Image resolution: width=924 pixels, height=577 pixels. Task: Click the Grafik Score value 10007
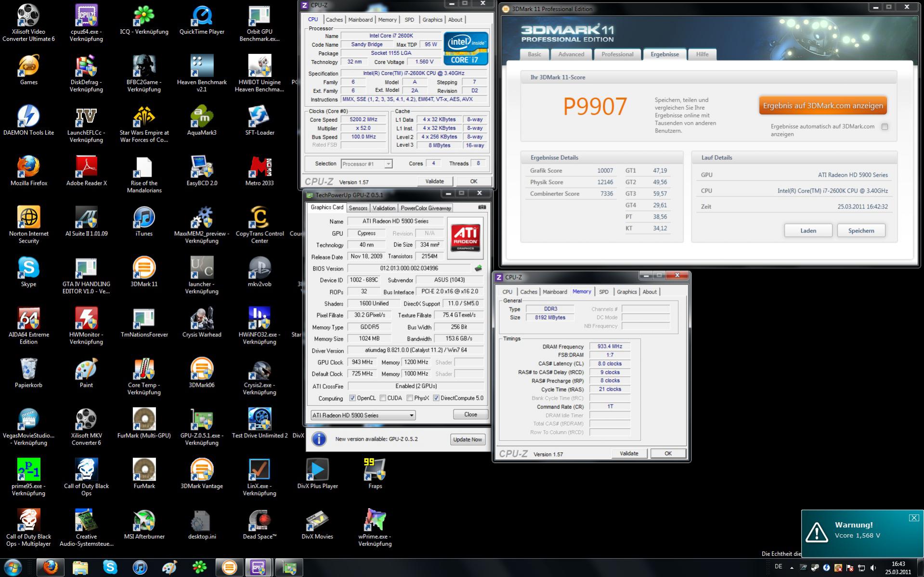coord(605,171)
